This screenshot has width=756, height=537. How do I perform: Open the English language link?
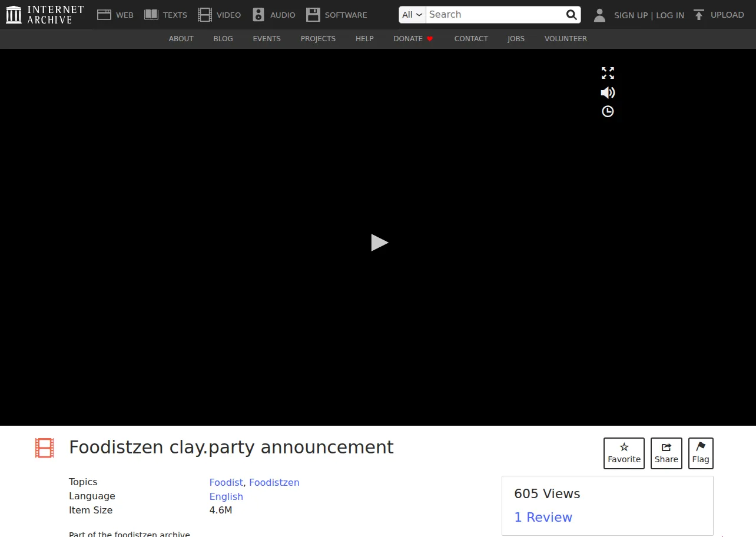click(226, 496)
